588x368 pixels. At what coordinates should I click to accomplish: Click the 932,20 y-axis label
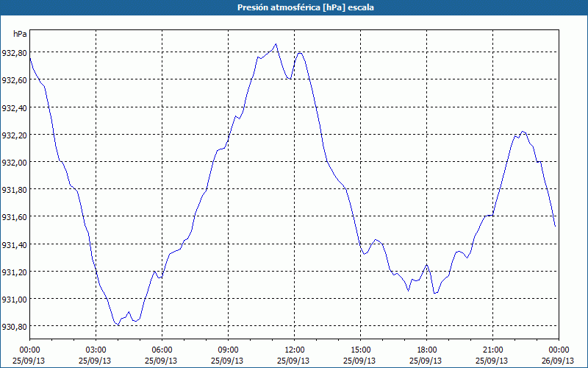click(x=15, y=135)
